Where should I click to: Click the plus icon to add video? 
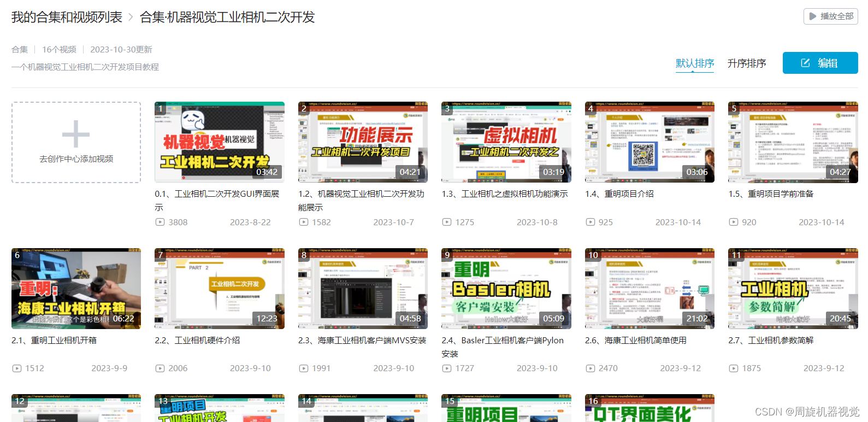[76, 134]
